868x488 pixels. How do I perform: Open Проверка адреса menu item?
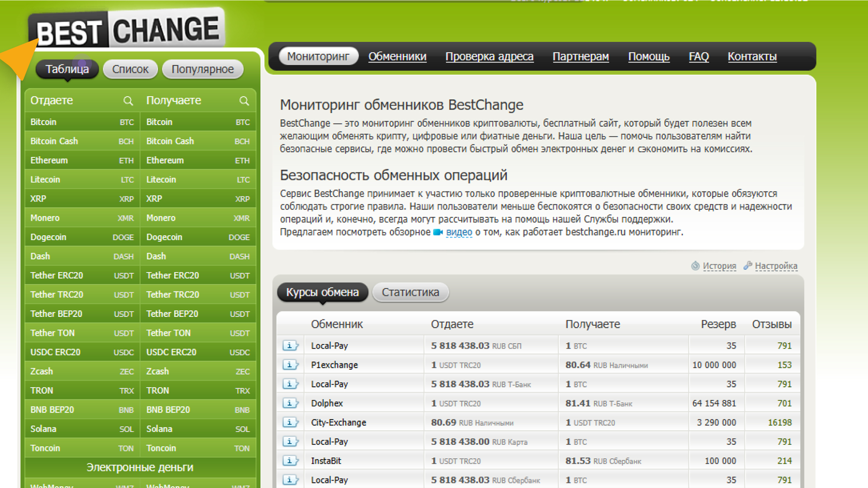[489, 57]
